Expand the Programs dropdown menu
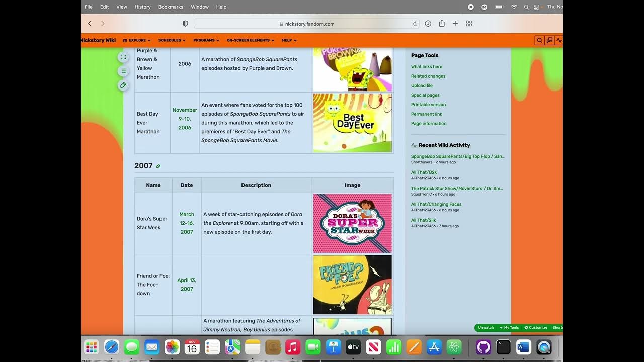The width and height of the screenshot is (644, 362). click(206, 40)
